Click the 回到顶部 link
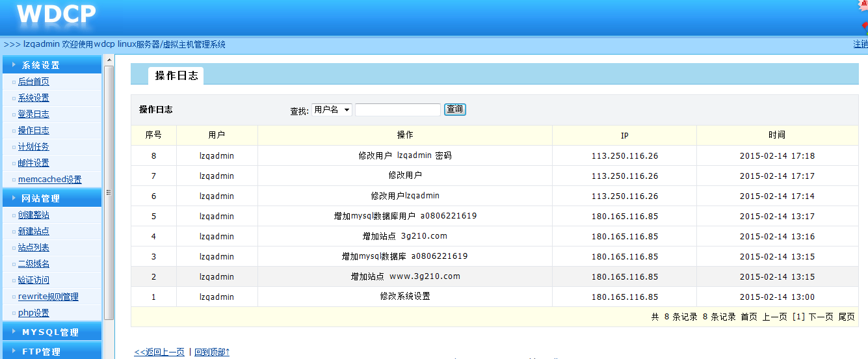Viewport: 868px width, 359px height. [x=212, y=352]
